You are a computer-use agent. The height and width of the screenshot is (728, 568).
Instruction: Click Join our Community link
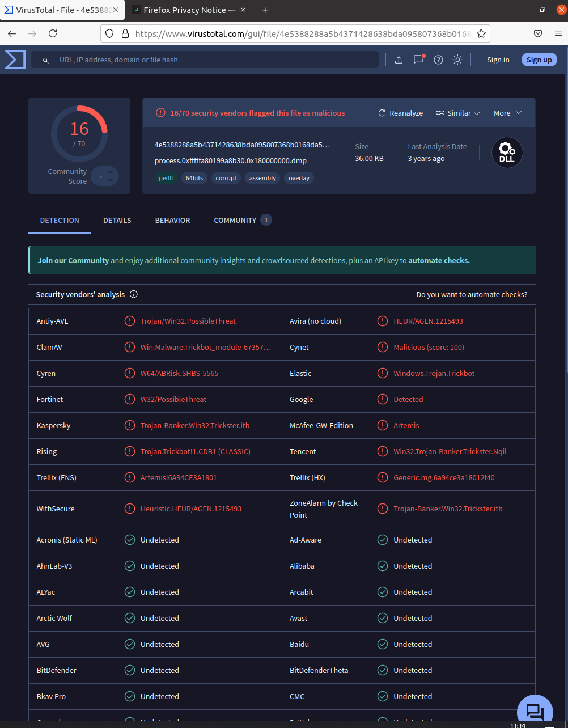tap(73, 260)
